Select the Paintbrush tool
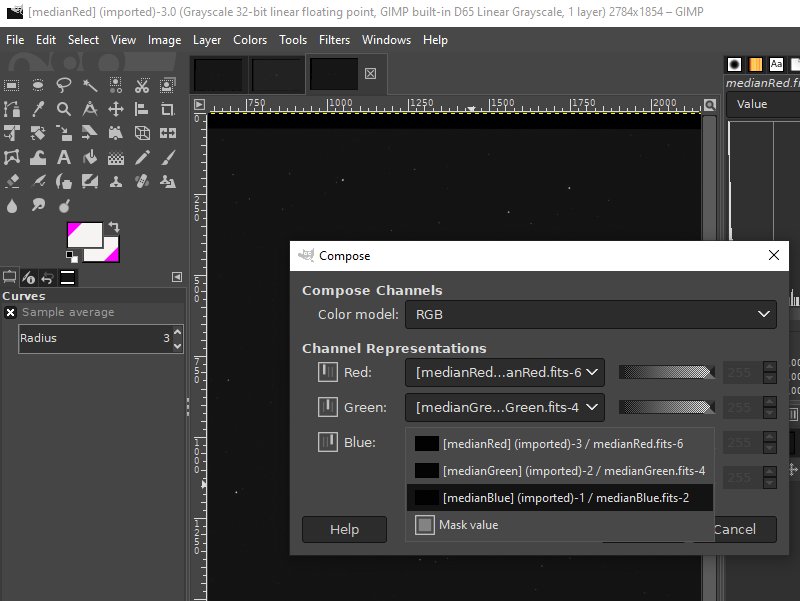 tap(167, 157)
